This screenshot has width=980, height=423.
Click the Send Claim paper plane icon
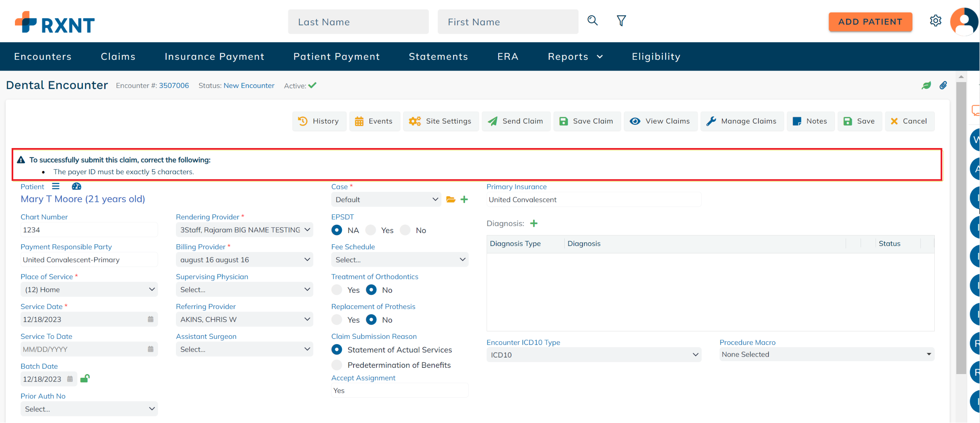pos(492,121)
